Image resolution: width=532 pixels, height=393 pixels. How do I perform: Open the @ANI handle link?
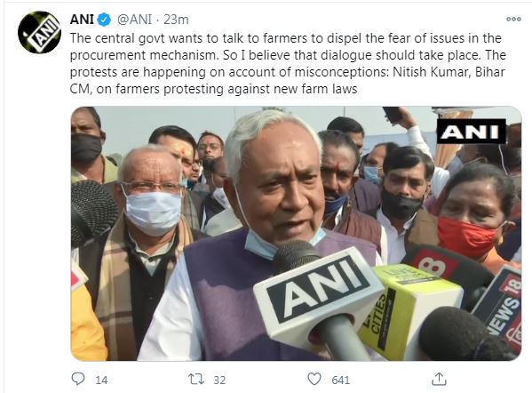pyautogui.click(x=134, y=20)
